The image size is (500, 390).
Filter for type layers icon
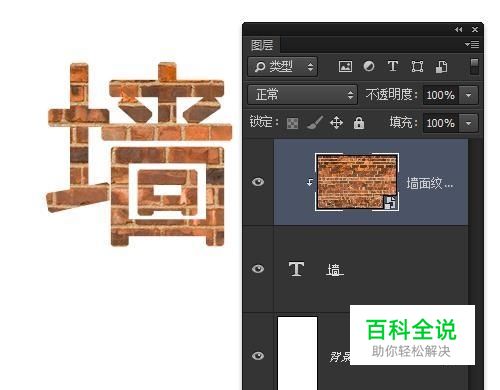pyautogui.click(x=393, y=66)
